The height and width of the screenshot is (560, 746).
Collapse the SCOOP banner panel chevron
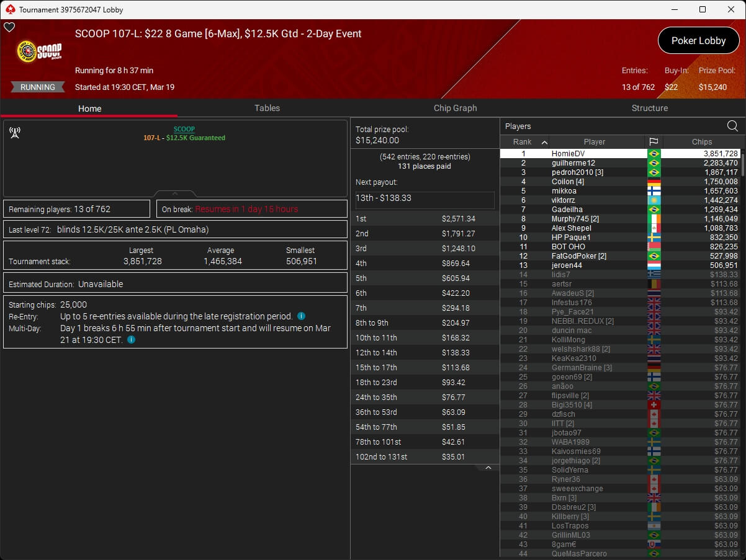175,193
